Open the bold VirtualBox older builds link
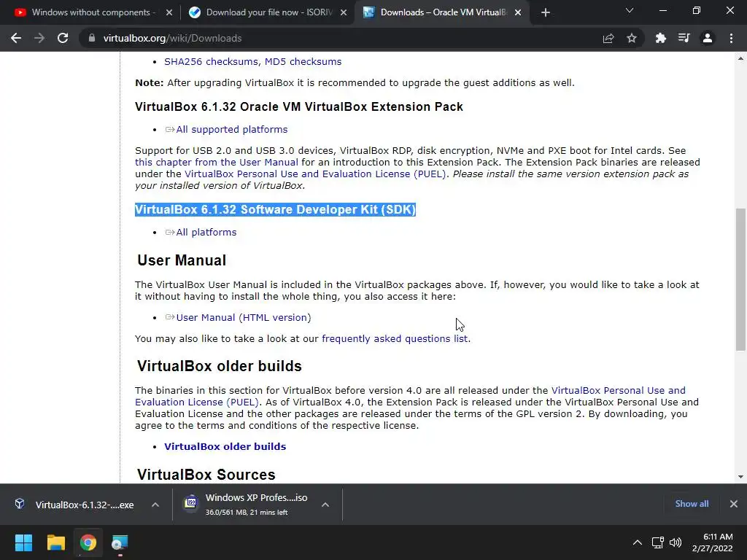Image resolution: width=747 pixels, height=560 pixels. 225,447
